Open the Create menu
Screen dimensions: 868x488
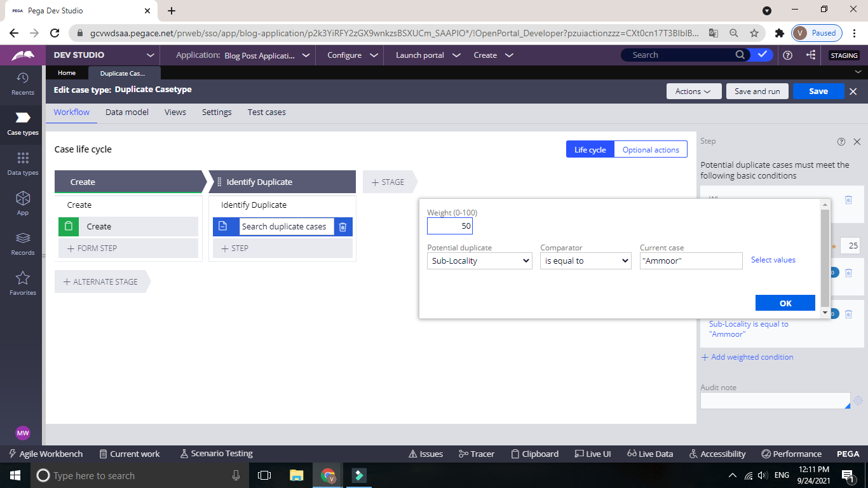[x=493, y=55]
